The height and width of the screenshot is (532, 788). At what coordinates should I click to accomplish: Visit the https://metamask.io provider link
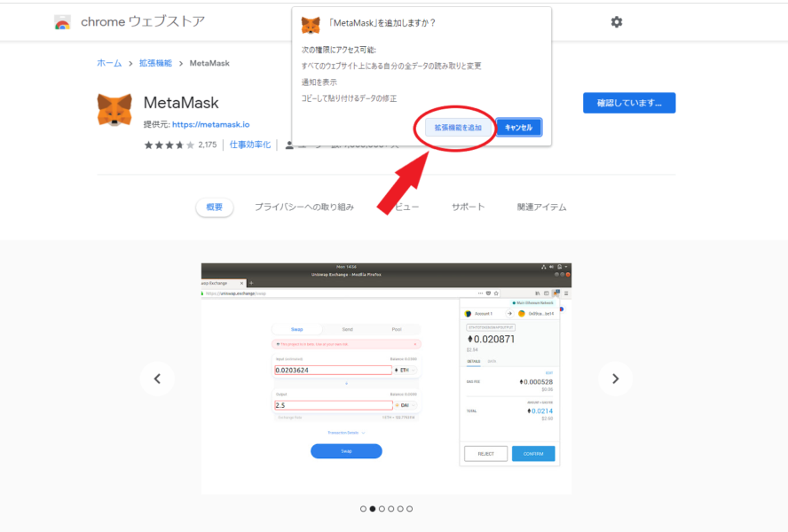point(211,125)
